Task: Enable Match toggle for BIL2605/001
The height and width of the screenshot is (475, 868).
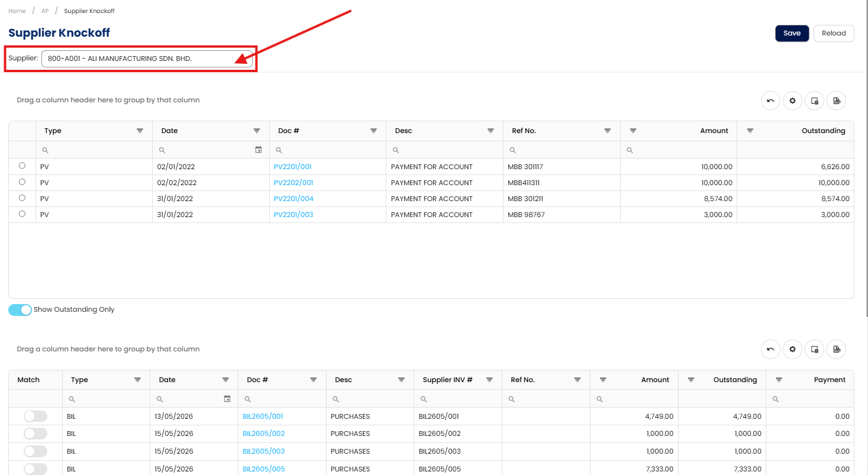Action: tap(36, 416)
